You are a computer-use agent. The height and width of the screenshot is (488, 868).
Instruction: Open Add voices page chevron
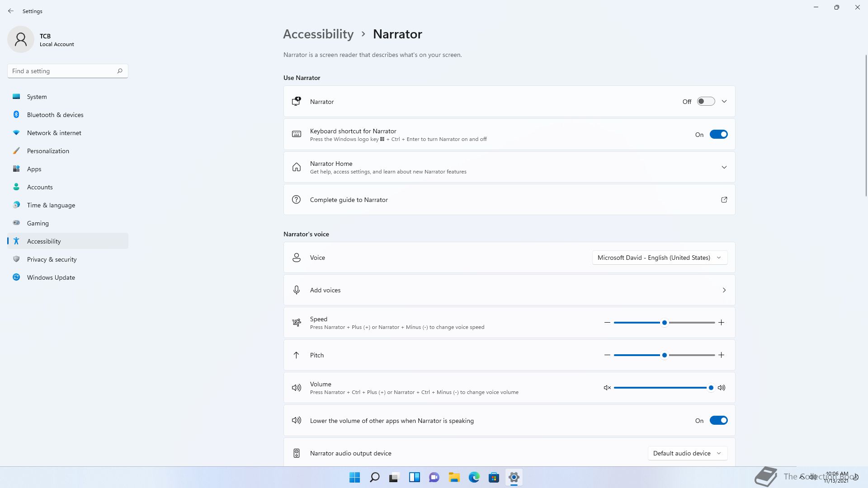tap(724, 290)
